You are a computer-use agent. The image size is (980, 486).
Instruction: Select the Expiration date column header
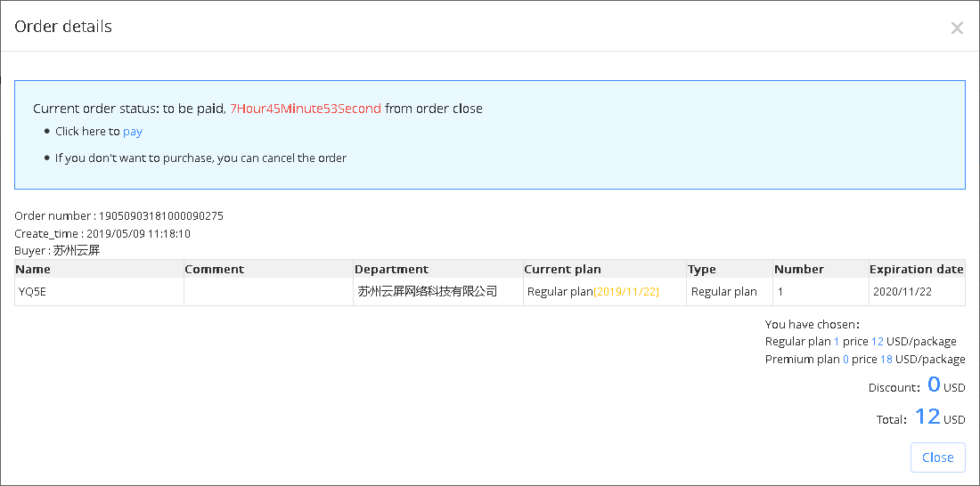pyautogui.click(x=917, y=269)
